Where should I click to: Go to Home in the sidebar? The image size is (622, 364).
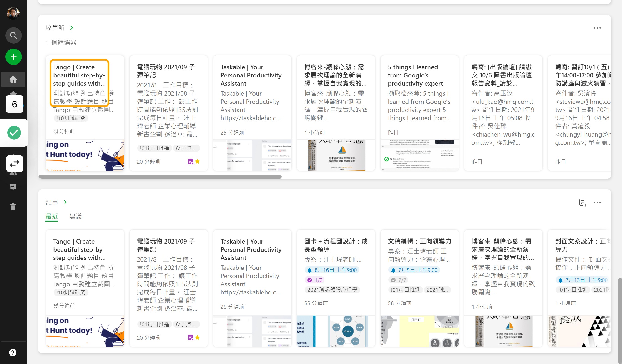click(13, 79)
